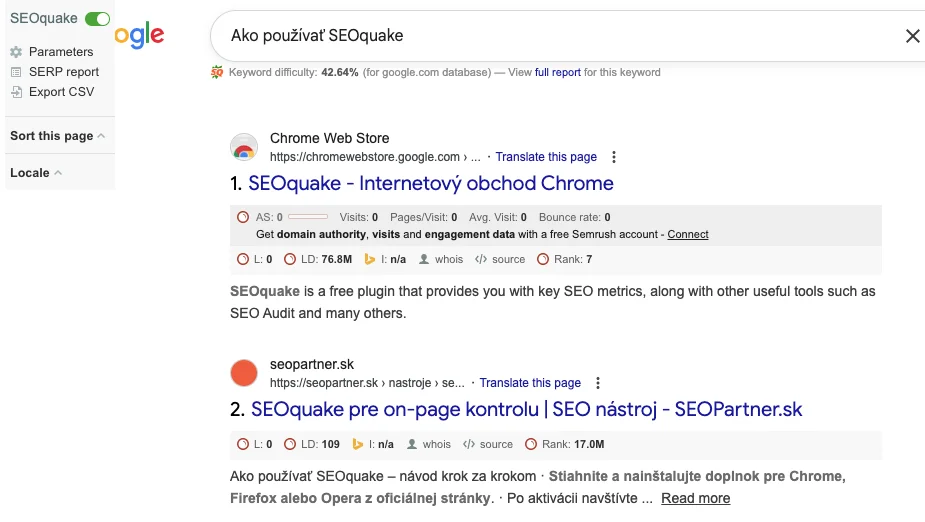Click the AS score bar in first result

[308, 217]
